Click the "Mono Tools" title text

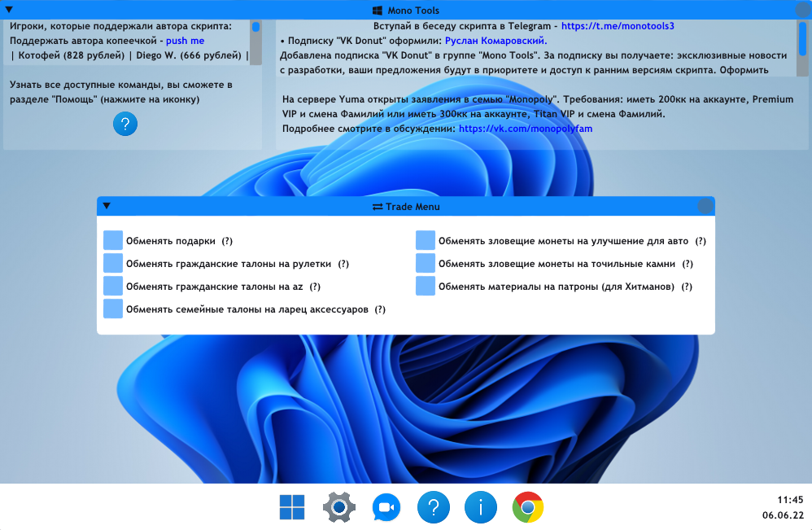(413, 11)
